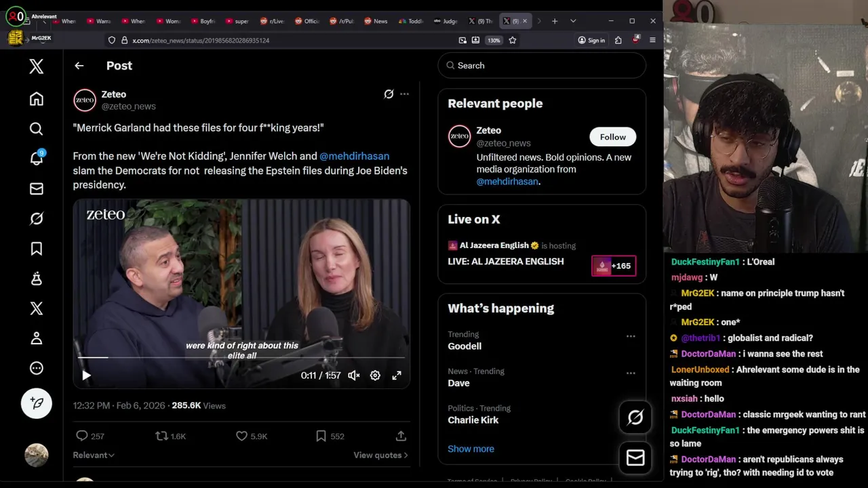Open View quotes link
This screenshot has width=868, height=488.
(380, 455)
